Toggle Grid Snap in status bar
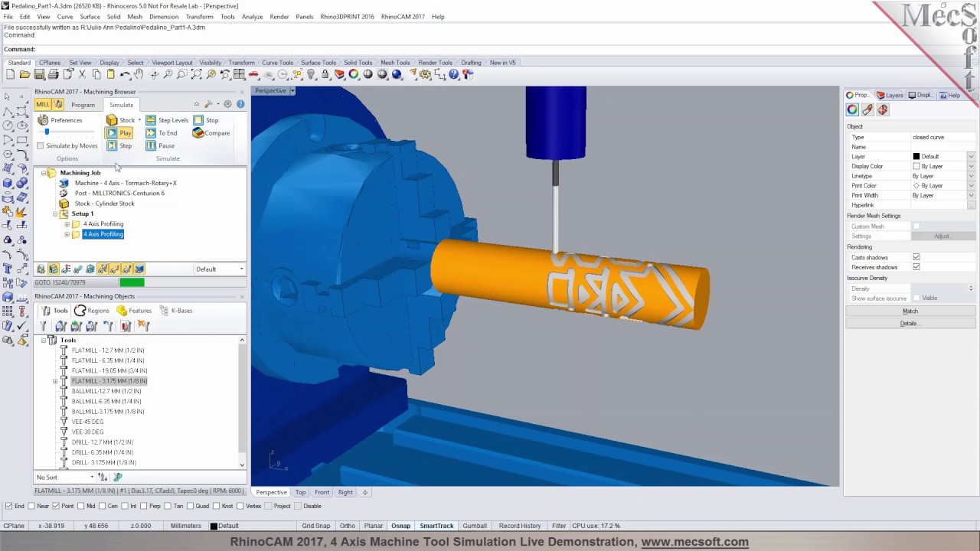This screenshot has height=551, width=980. click(315, 526)
